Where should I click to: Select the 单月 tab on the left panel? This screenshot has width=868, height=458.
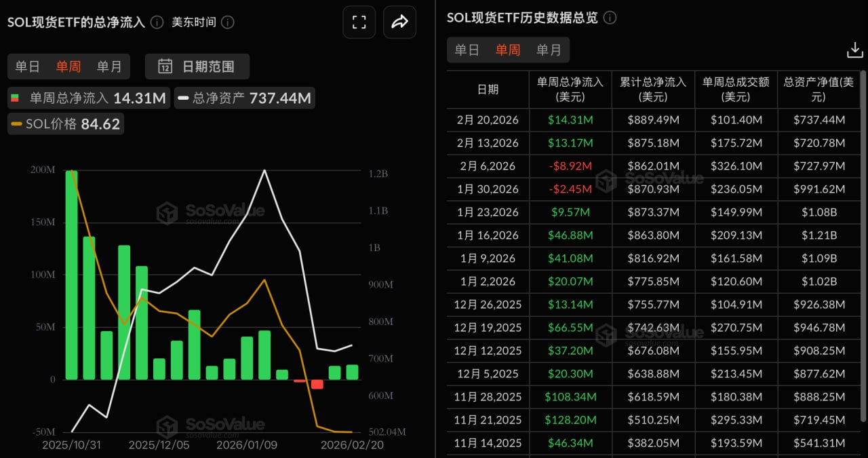coord(110,66)
